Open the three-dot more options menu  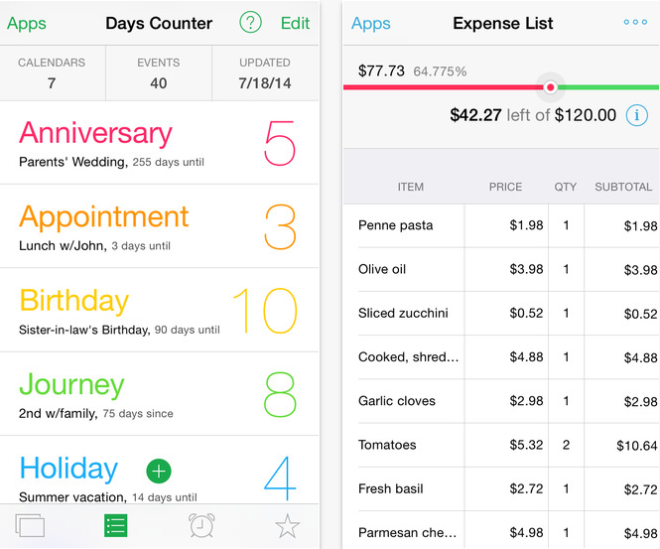pos(634,22)
